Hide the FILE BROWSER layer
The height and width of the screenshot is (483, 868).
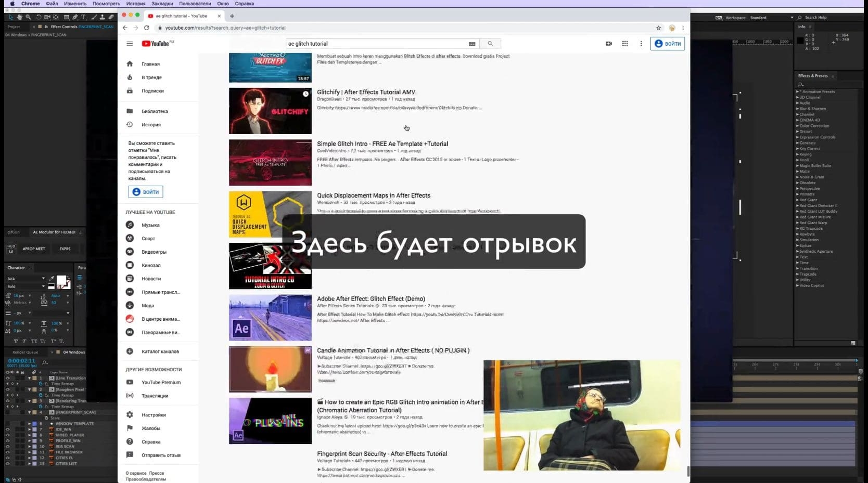[x=7, y=452]
